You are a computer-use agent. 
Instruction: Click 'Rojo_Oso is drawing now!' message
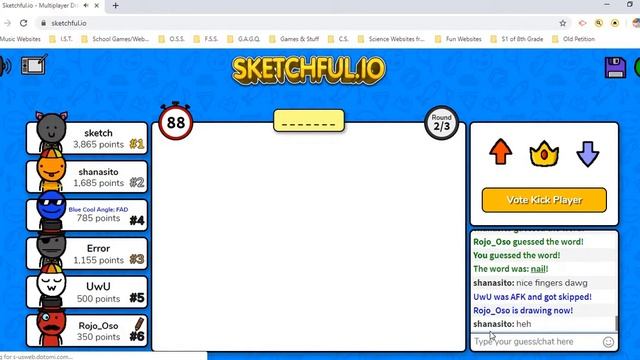523,310
